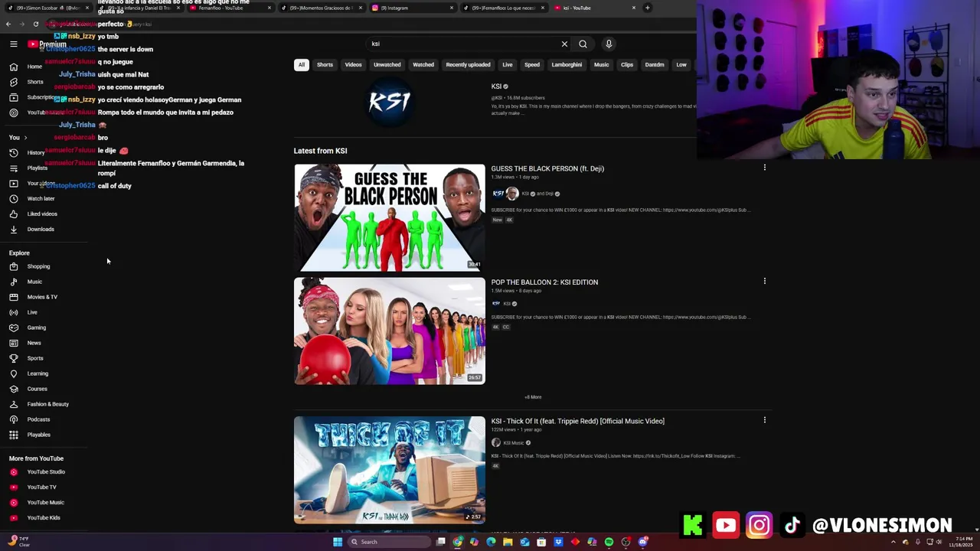Switch to the Fernanfloo - YouTube browser tab

(x=230, y=8)
